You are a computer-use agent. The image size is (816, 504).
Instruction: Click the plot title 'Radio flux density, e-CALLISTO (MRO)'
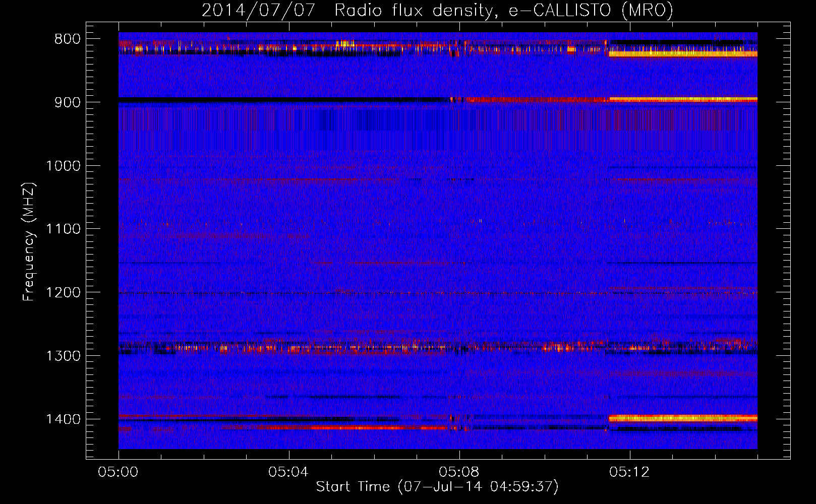tap(504, 10)
